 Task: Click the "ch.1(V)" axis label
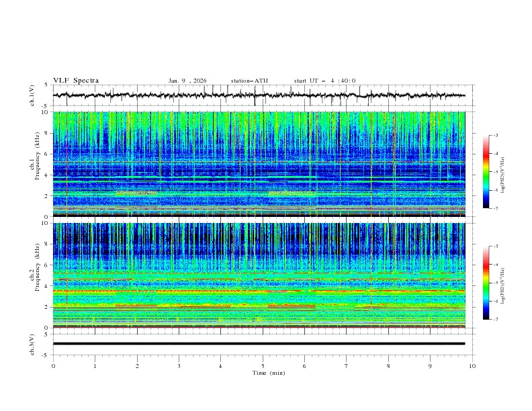(x=32, y=95)
